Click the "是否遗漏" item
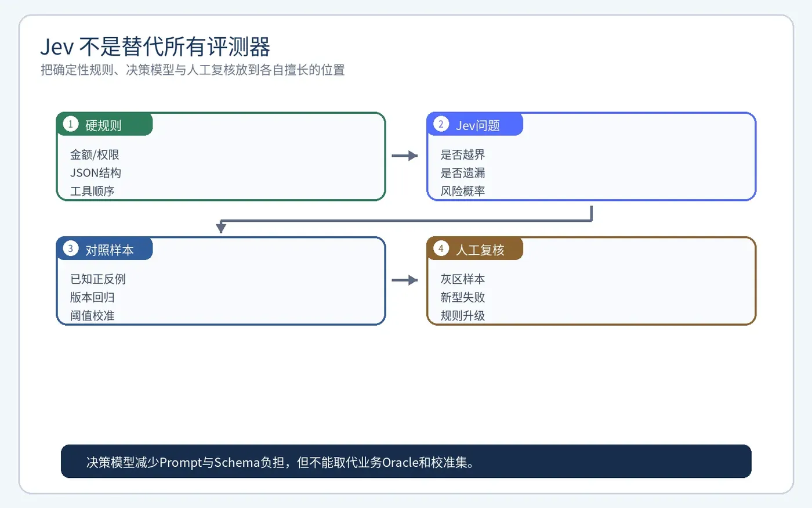 click(x=463, y=172)
